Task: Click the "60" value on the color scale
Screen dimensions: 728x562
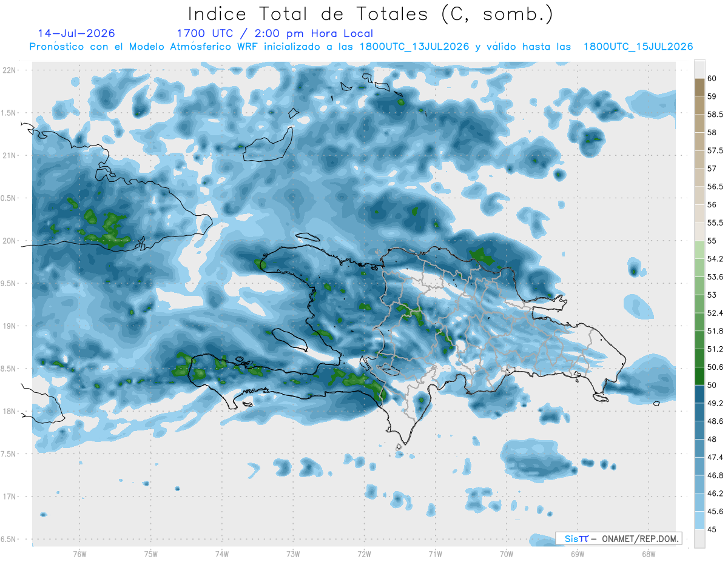Action: point(712,78)
